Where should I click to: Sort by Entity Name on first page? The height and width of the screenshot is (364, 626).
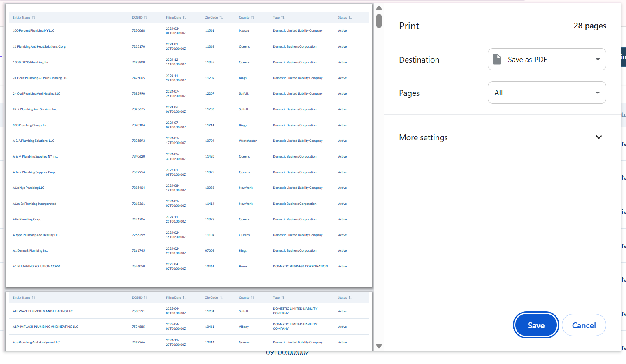click(24, 17)
